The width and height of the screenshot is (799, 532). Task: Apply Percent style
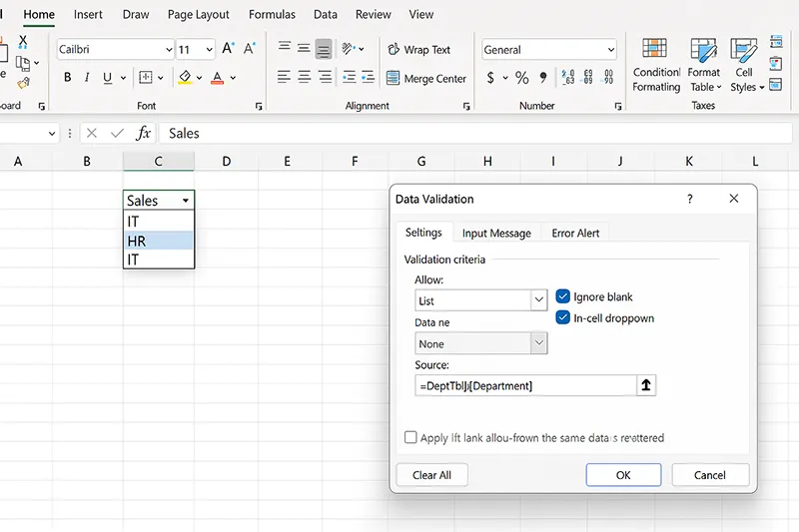521,78
